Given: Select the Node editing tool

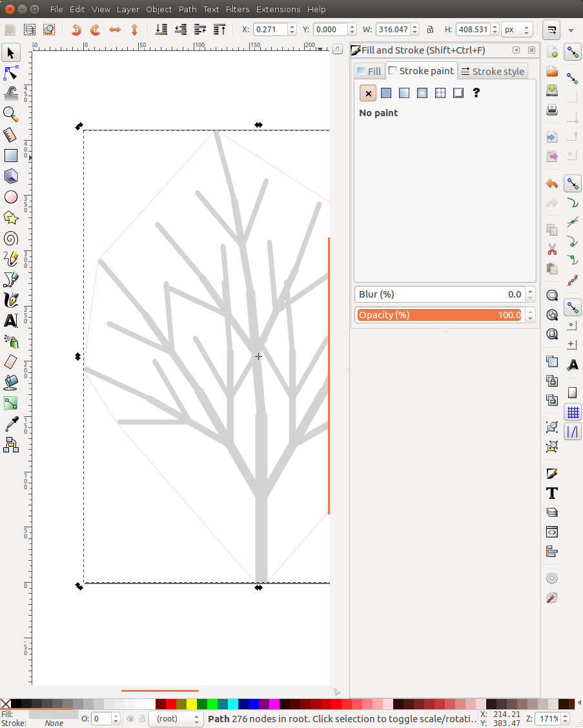Looking at the screenshot, I should pos(11,73).
